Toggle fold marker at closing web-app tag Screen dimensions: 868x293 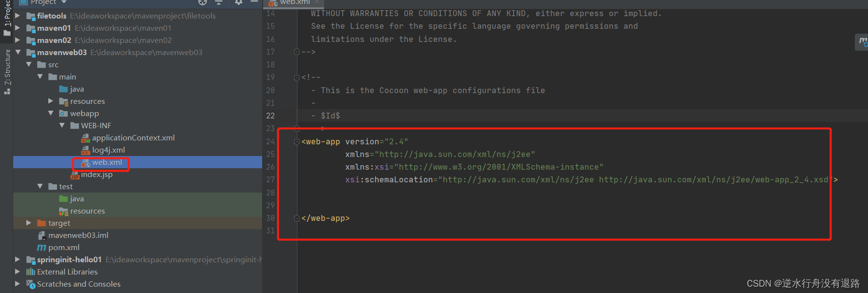click(x=297, y=218)
